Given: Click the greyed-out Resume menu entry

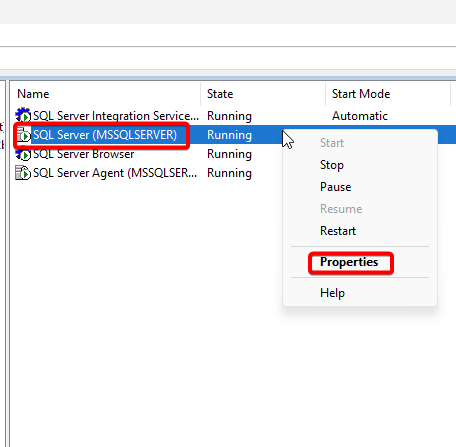Looking at the screenshot, I should tap(341, 209).
